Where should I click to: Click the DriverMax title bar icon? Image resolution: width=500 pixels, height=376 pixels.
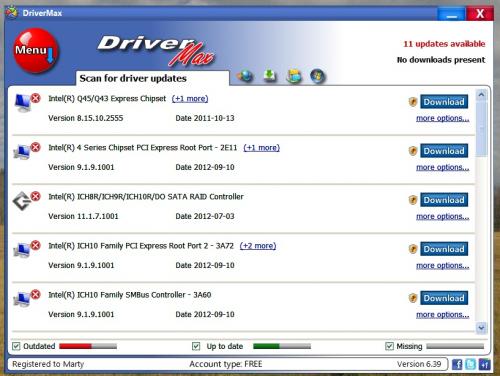click(12, 13)
